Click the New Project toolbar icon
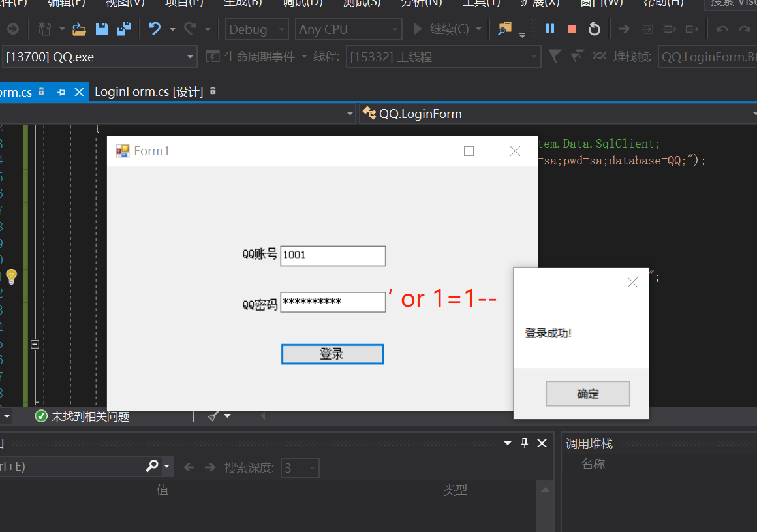 [x=44, y=29]
